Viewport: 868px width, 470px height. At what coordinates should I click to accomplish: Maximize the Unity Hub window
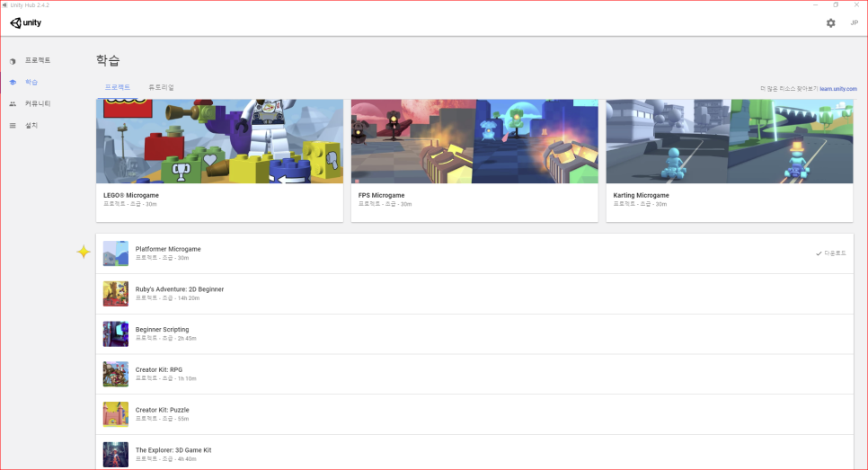[836, 5]
